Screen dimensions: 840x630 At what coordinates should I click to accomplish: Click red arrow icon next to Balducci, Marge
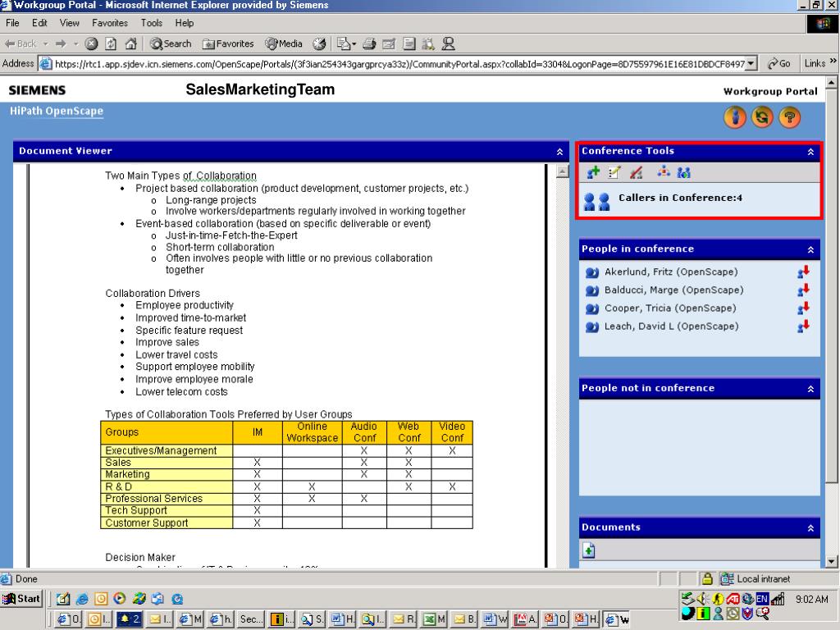tap(803, 290)
